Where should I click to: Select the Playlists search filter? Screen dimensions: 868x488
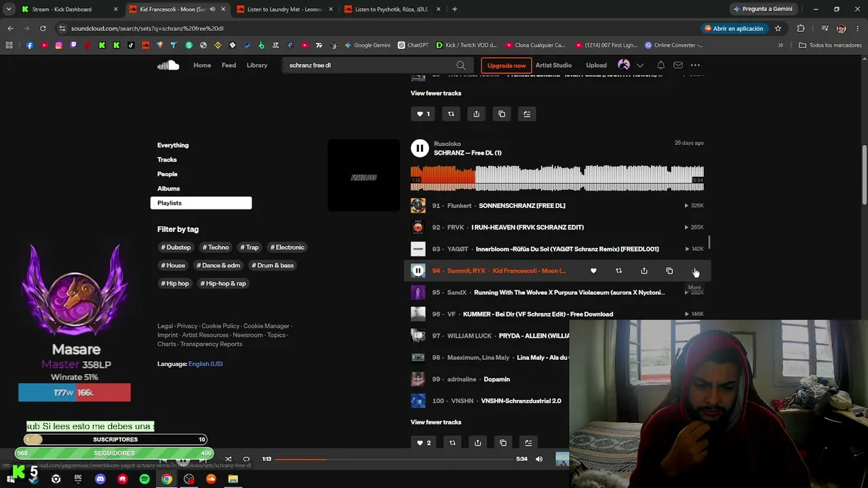(201, 203)
